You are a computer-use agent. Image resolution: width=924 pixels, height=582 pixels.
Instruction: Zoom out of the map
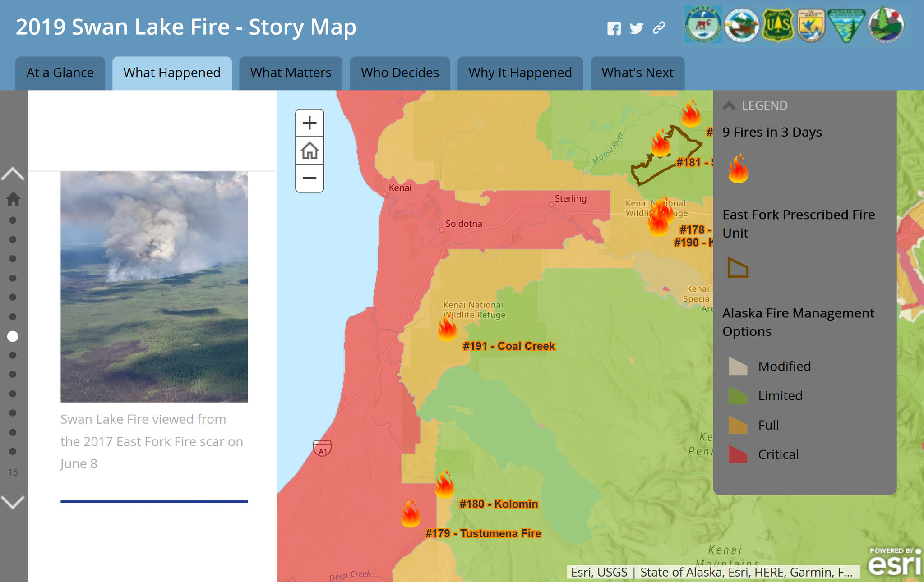pos(310,178)
